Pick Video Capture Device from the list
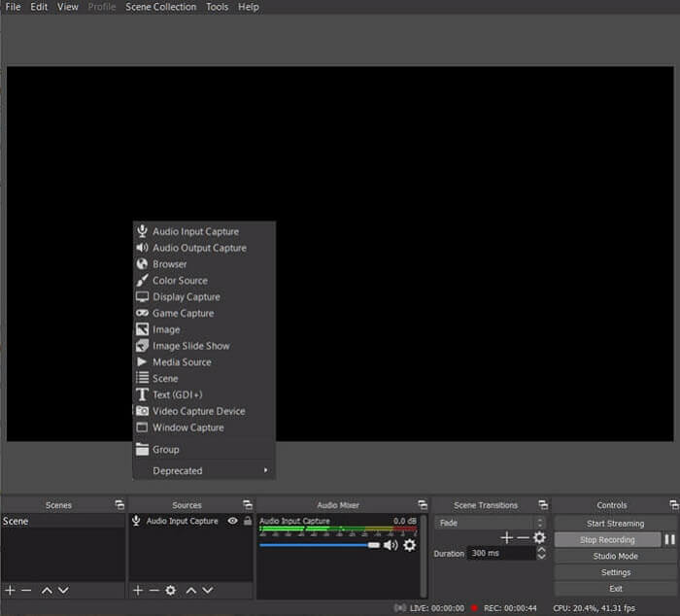 198,411
